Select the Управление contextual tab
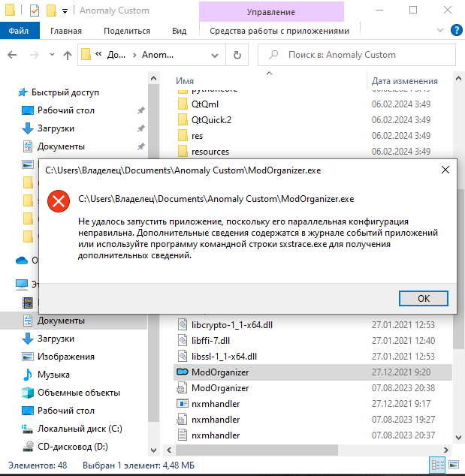 click(x=271, y=12)
